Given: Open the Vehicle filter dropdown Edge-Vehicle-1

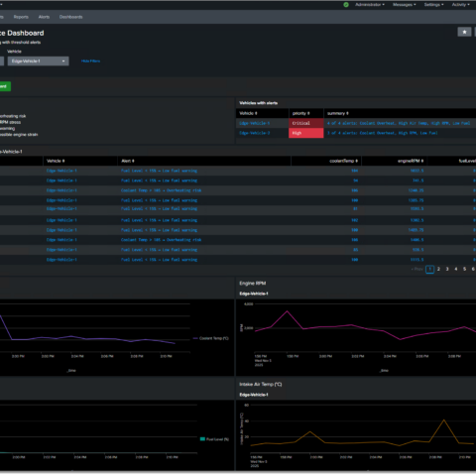Looking at the screenshot, I should [39, 61].
